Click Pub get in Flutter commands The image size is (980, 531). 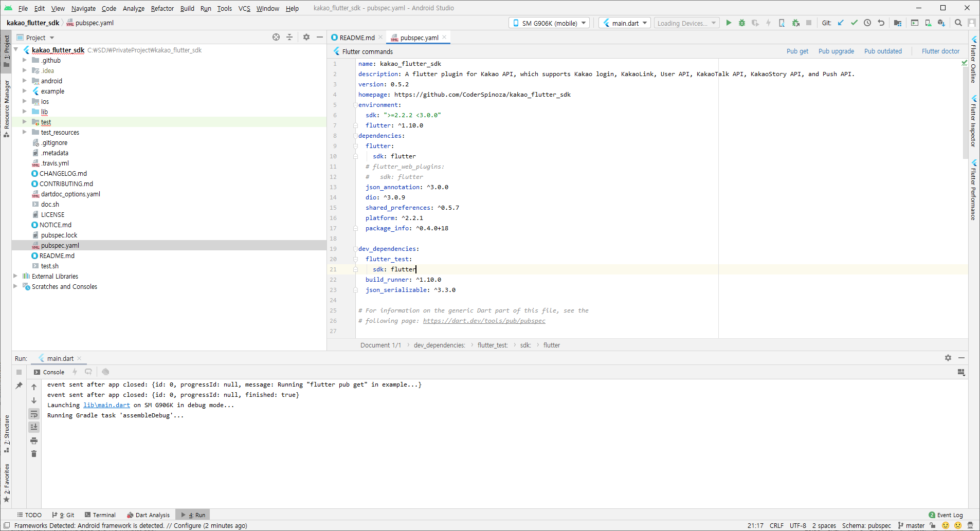pos(797,51)
